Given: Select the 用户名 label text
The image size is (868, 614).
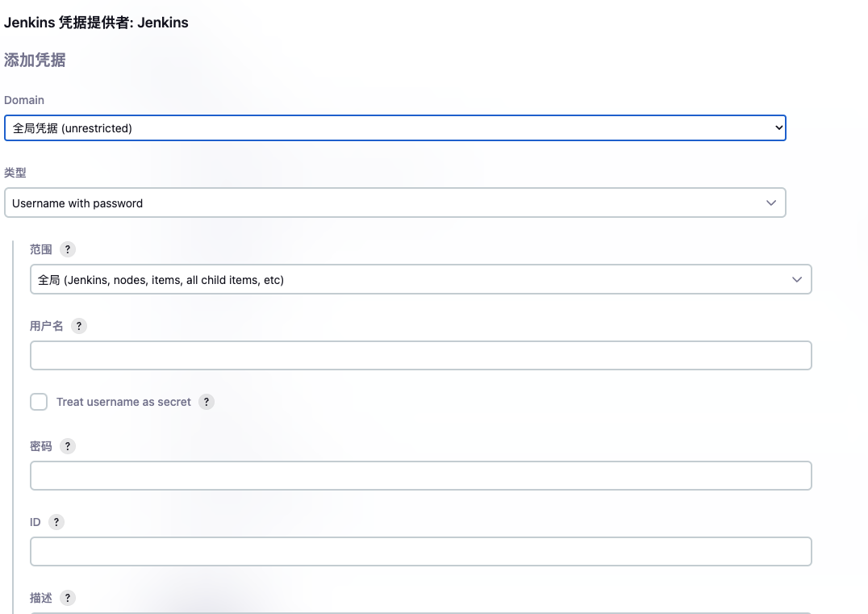Looking at the screenshot, I should click(47, 326).
